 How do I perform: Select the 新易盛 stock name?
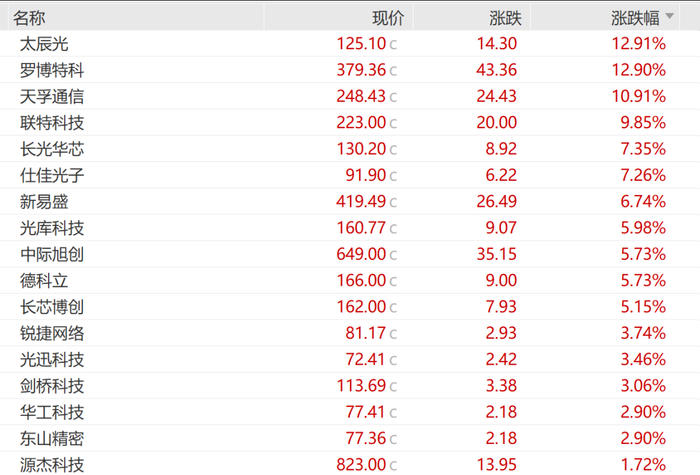pos(45,202)
